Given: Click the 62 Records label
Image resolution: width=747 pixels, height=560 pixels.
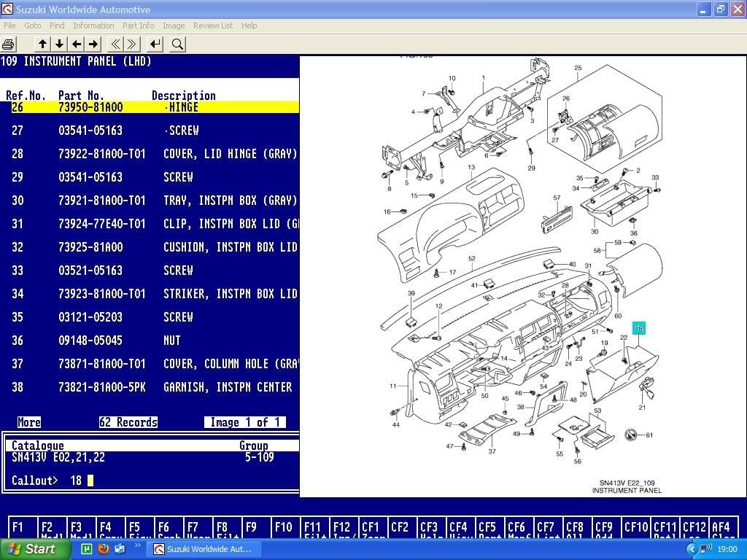Looking at the screenshot, I should [x=128, y=422].
